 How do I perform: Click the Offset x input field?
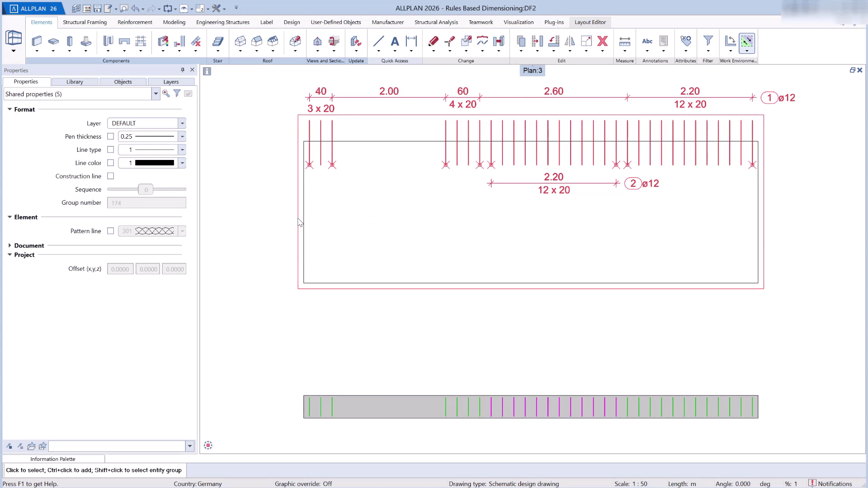[120, 269]
